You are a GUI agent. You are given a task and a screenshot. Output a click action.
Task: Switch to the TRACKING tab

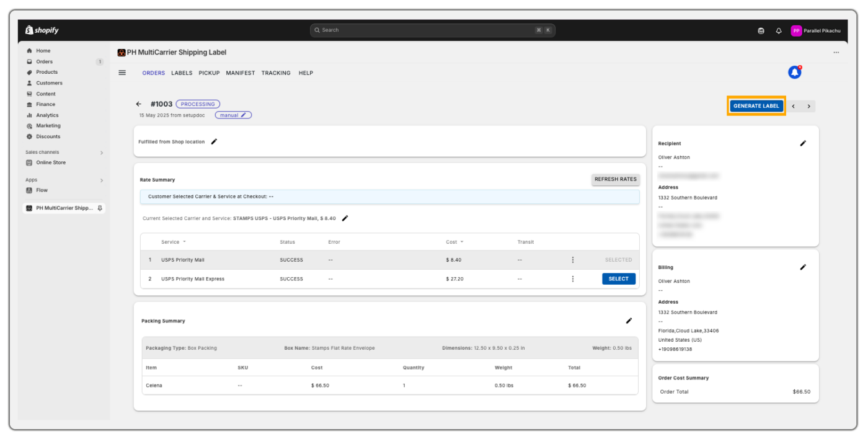(276, 73)
